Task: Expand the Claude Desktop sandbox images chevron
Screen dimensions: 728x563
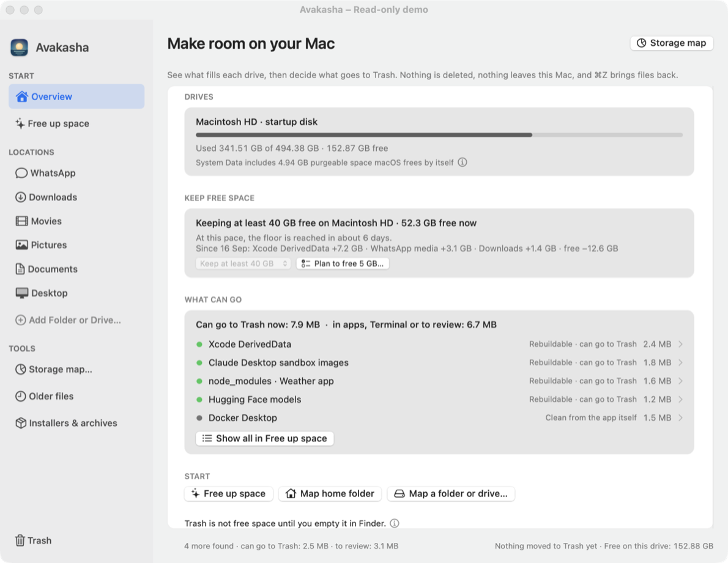Action: pyautogui.click(x=681, y=362)
